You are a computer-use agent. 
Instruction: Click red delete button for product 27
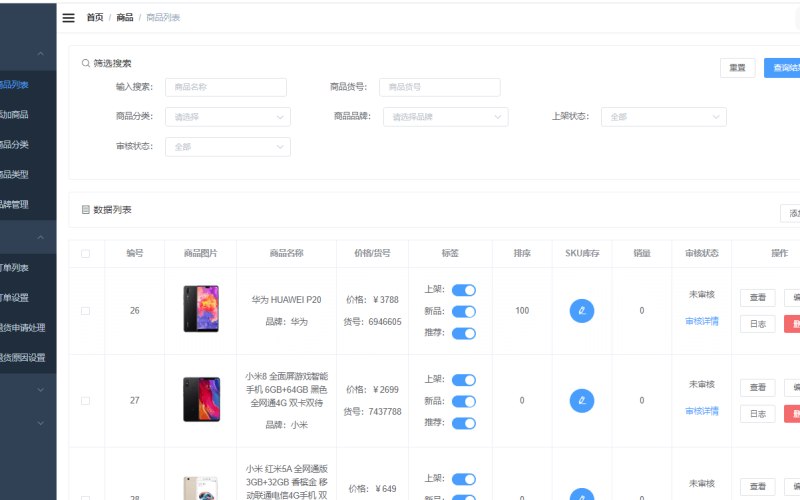pos(793,414)
